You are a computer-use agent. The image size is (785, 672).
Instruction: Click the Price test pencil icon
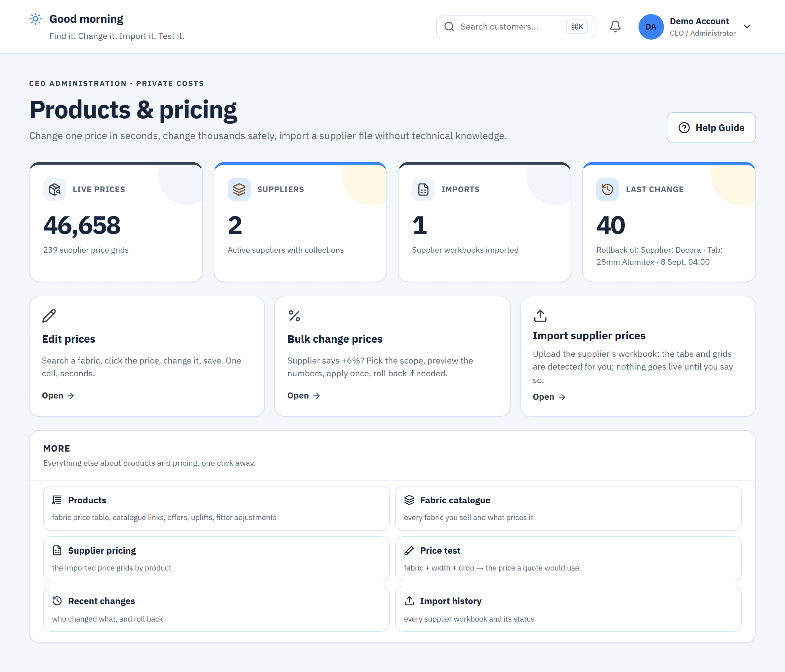click(x=409, y=550)
